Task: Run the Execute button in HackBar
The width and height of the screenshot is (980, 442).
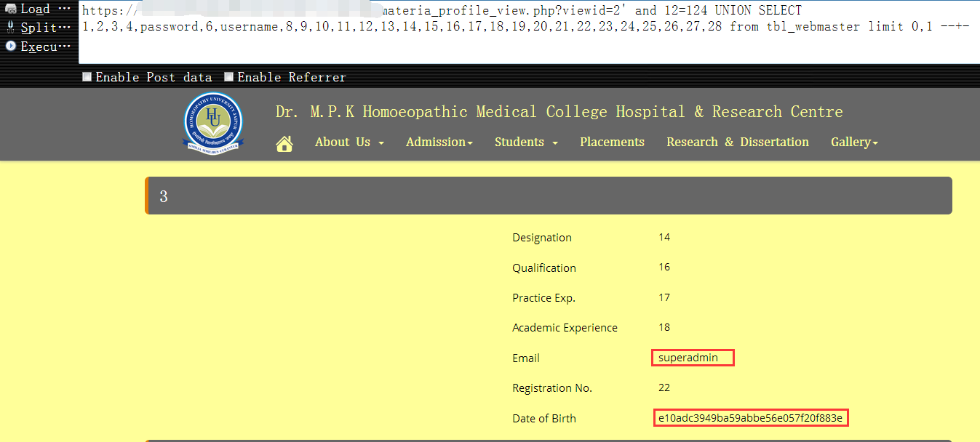Action: click(x=39, y=47)
